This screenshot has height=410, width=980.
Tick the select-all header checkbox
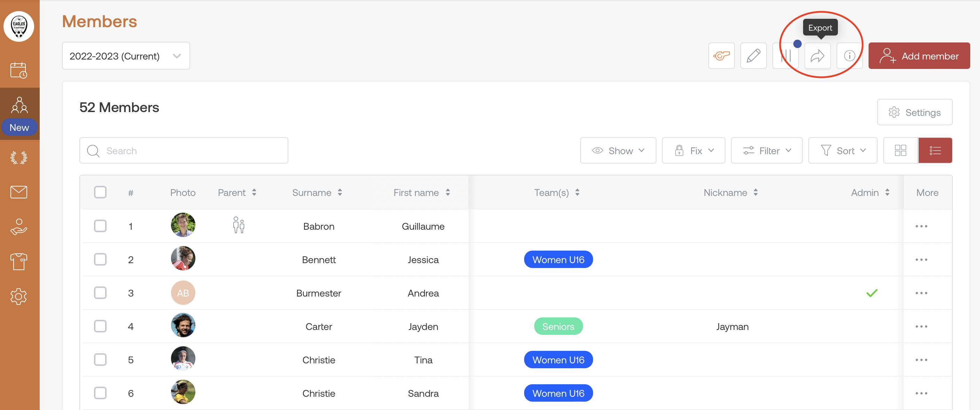[100, 192]
